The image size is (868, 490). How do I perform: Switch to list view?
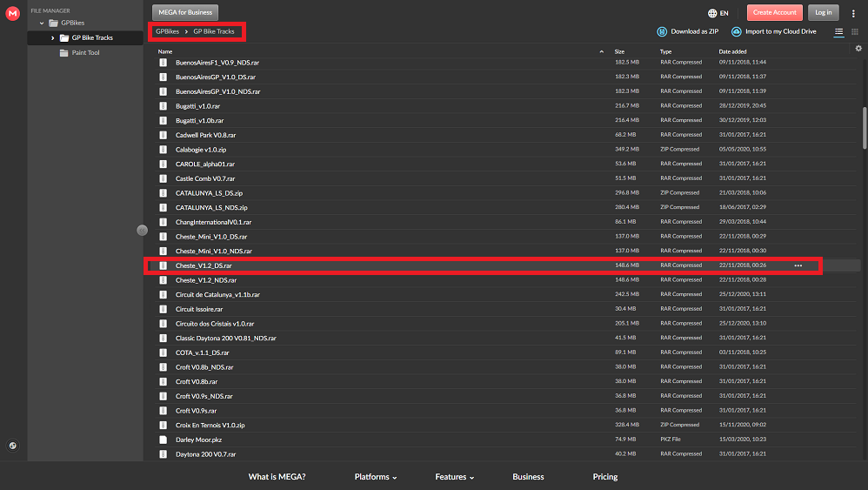coord(838,32)
